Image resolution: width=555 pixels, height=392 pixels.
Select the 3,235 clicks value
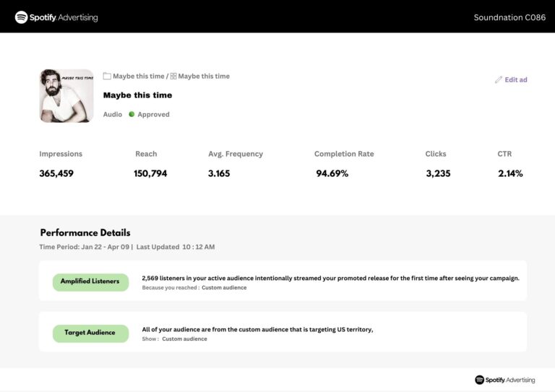438,173
